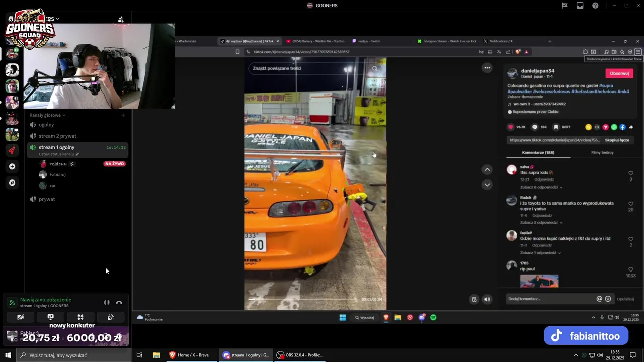Image resolution: width=644 pixels, height=362 pixels.
Task: Toggle camera in Discord voice panel
Action: click(x=20, y=317)
